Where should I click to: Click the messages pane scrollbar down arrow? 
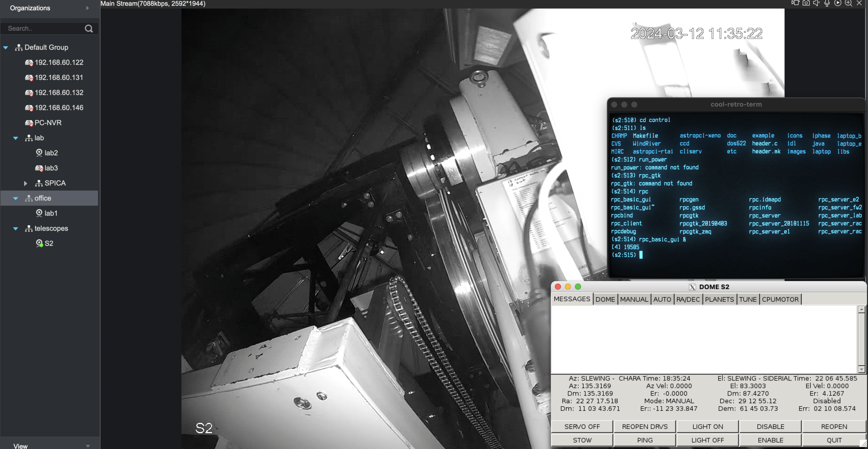pos(861,369)
